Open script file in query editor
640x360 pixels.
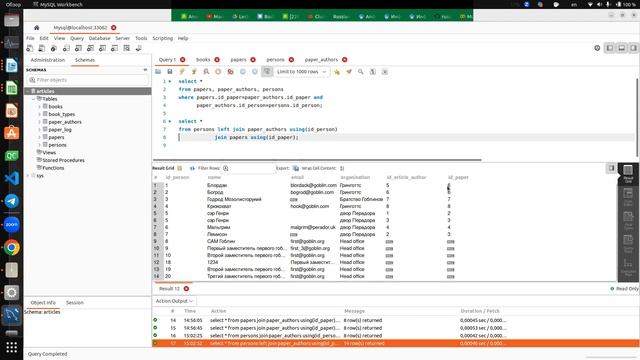point(158,71)
